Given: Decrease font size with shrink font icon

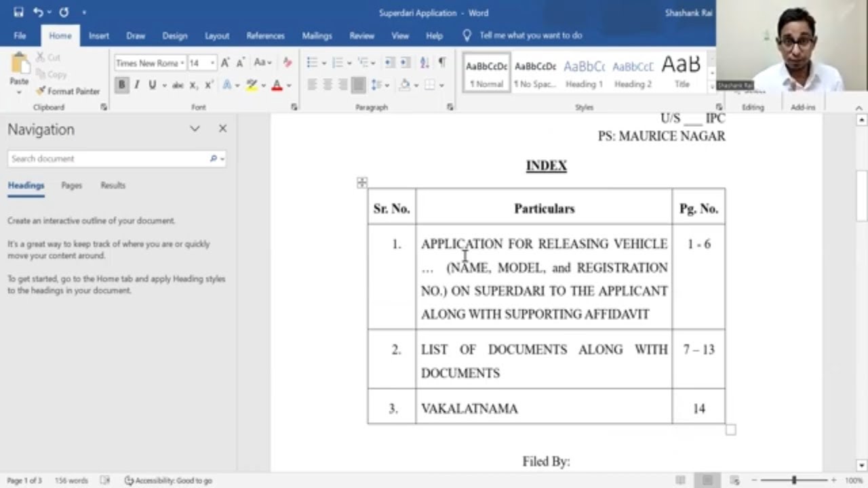Looking at the screenshot, I should [x=240, y=63].
